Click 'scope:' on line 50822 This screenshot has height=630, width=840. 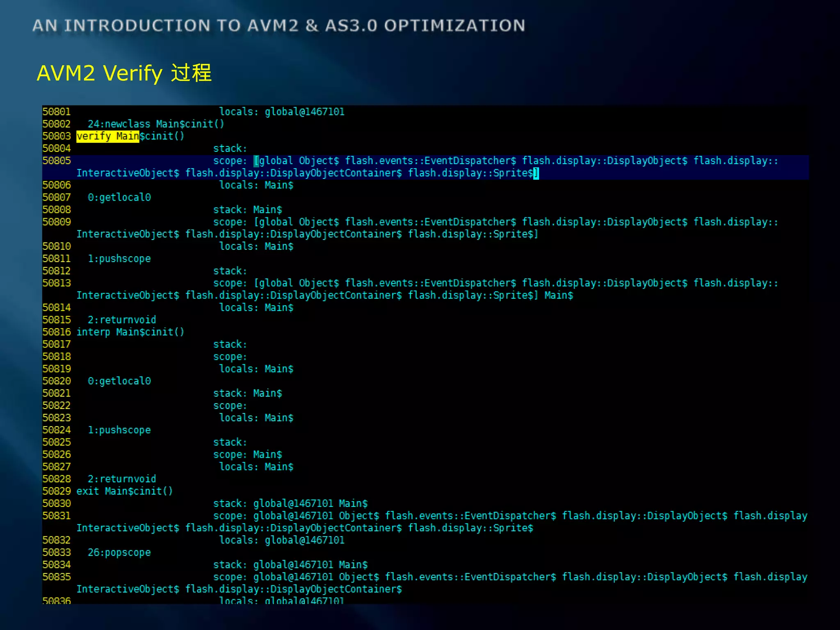(x=230, y=406)
